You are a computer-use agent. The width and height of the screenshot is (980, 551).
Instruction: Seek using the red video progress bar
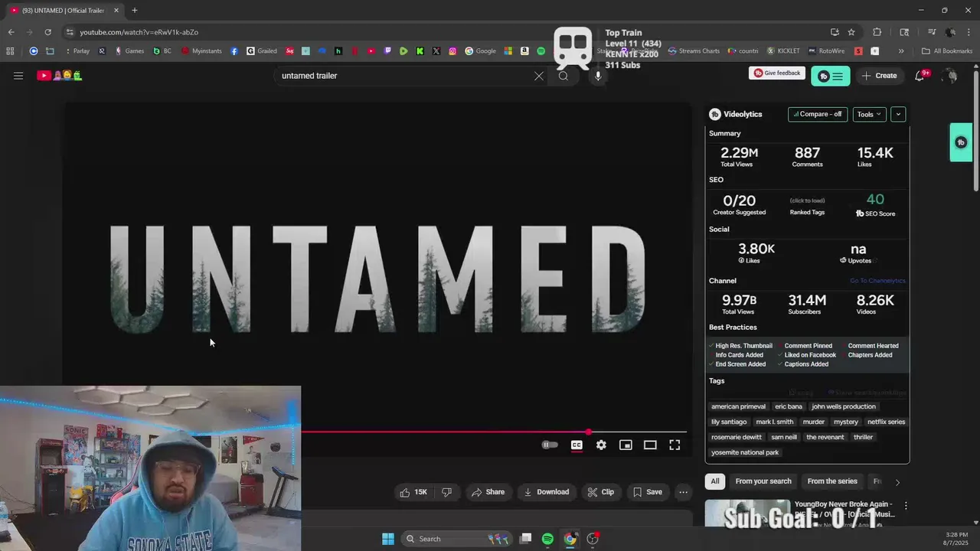(x=494, y=432)
